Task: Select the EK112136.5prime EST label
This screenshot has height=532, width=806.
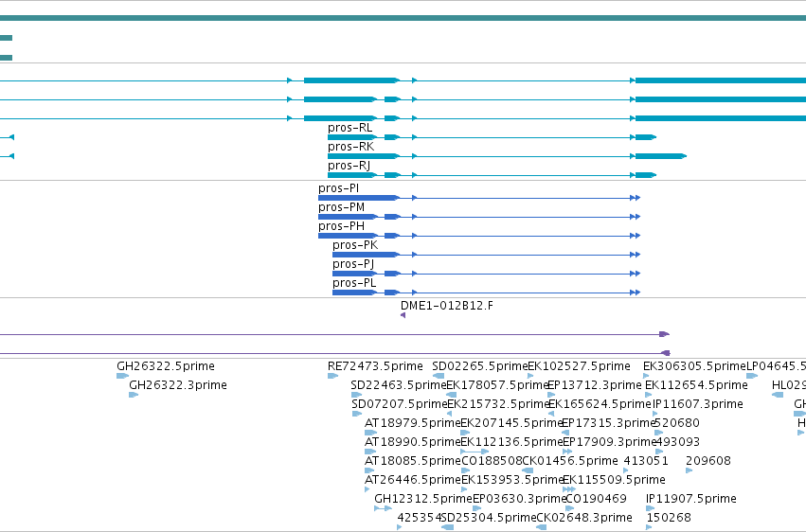Action: [512, 443]
